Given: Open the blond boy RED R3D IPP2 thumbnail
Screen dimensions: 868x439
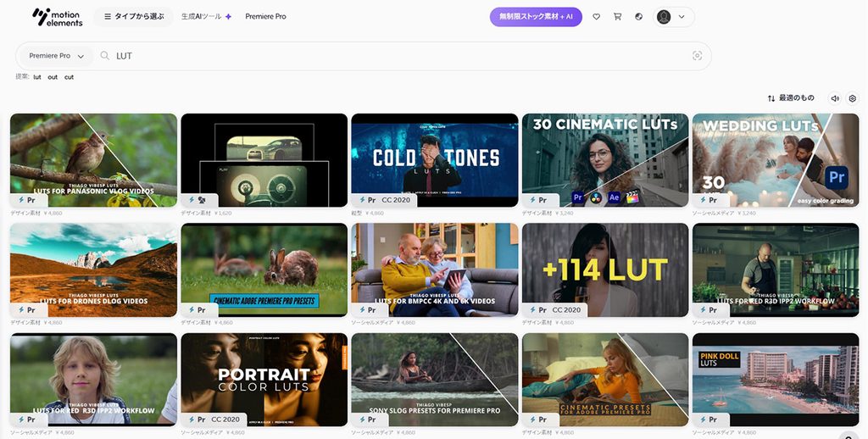Looking at the screenshot, I should click(93, 379).
